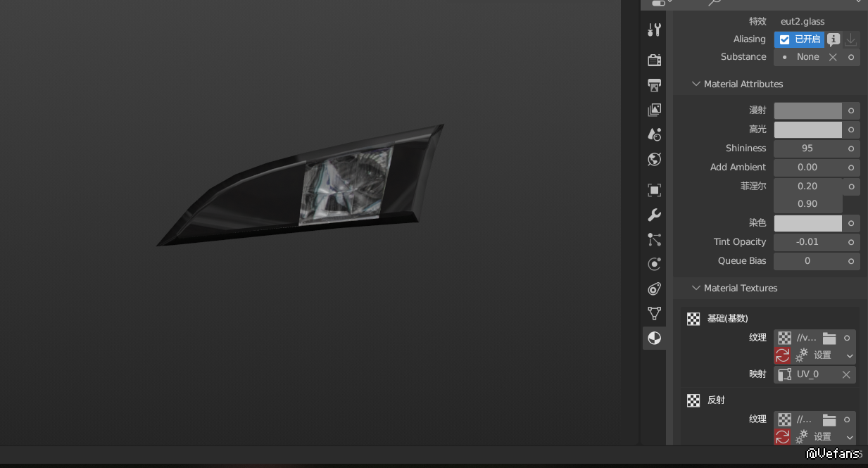This screenshot has height=468, width=868.
Task: Open the Object Constraints tab
Action: point(654,289)
